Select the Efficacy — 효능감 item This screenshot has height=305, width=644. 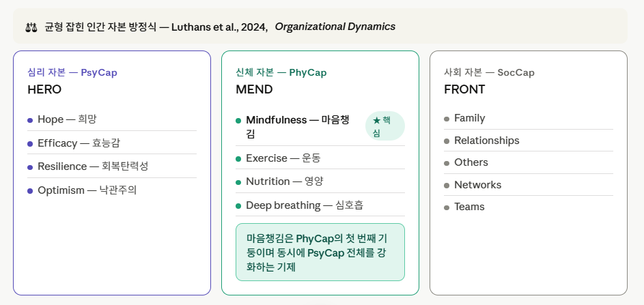pos(112,143)
